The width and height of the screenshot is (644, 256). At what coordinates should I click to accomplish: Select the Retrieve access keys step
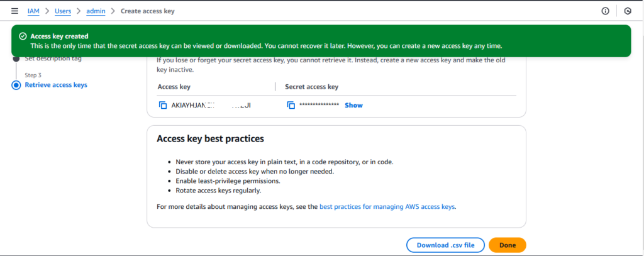[x=16, y=85]
